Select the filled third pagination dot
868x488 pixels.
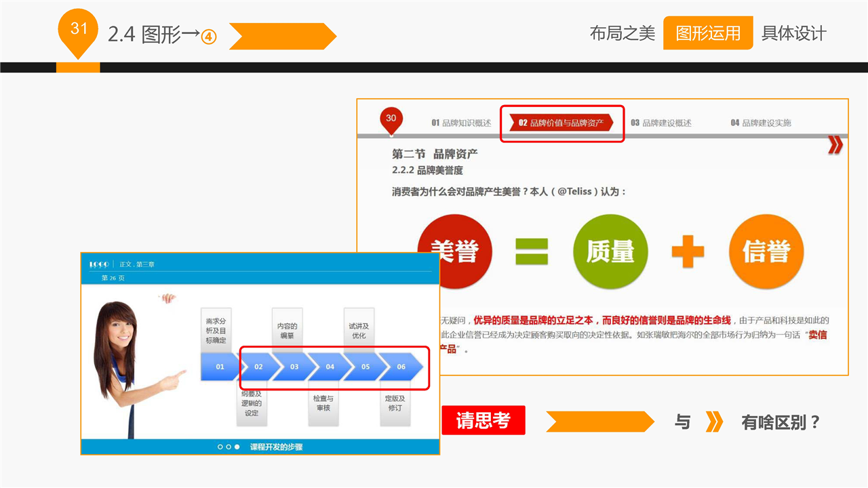click(237, 447)
